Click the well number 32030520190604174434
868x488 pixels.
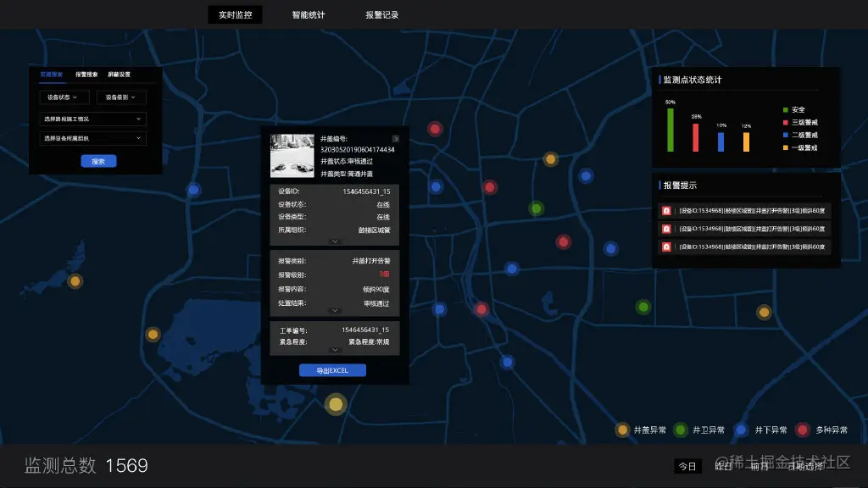tap(357, 150)
